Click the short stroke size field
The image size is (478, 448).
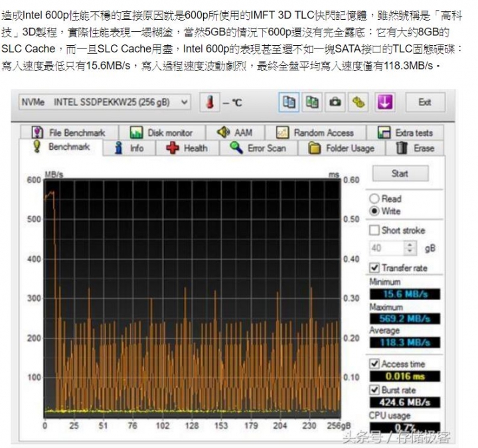[x=386, y=248]
